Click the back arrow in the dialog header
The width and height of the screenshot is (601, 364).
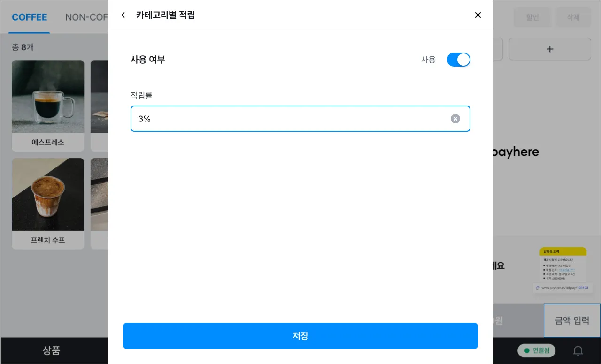click(123, 15)
